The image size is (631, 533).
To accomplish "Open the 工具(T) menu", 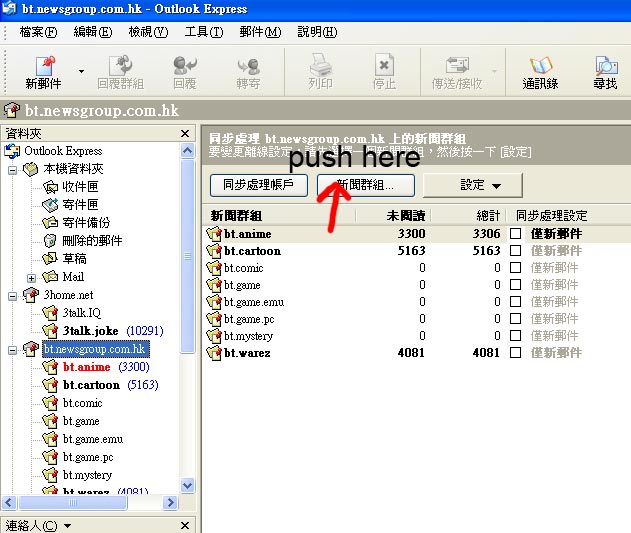I will click(204, 31).
